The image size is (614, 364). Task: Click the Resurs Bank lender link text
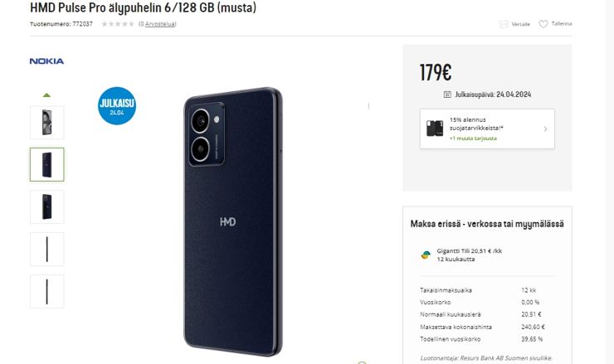[x=486, y=357]
